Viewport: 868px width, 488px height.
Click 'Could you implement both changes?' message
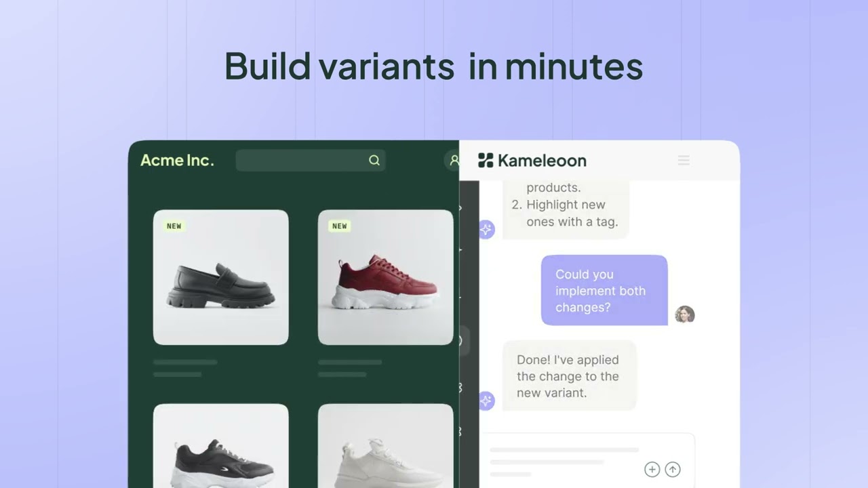pos(604,291)
